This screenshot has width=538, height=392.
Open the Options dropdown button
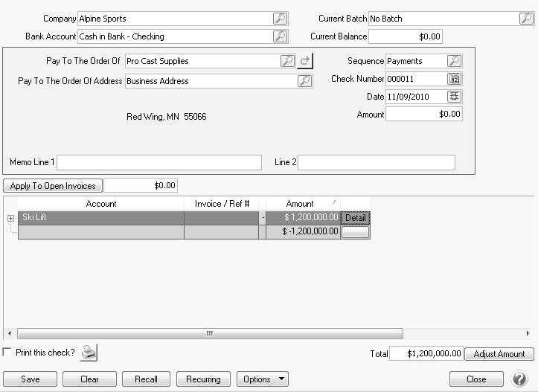(x=263, y=379)
